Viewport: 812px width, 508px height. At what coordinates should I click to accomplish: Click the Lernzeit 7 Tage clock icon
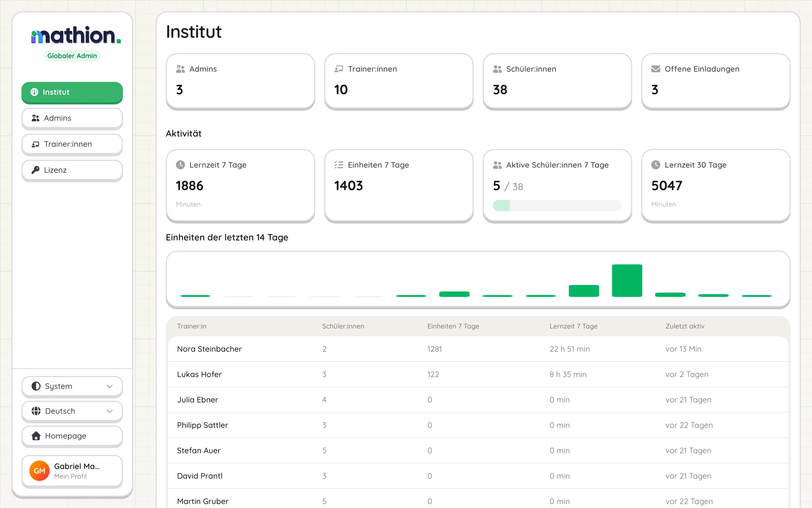coord(180,165)
